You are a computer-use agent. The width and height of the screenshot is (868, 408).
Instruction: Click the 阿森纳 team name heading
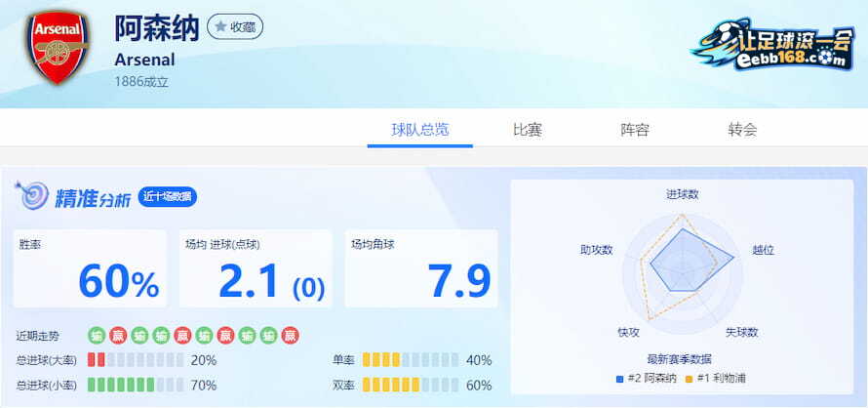(157, 27)
